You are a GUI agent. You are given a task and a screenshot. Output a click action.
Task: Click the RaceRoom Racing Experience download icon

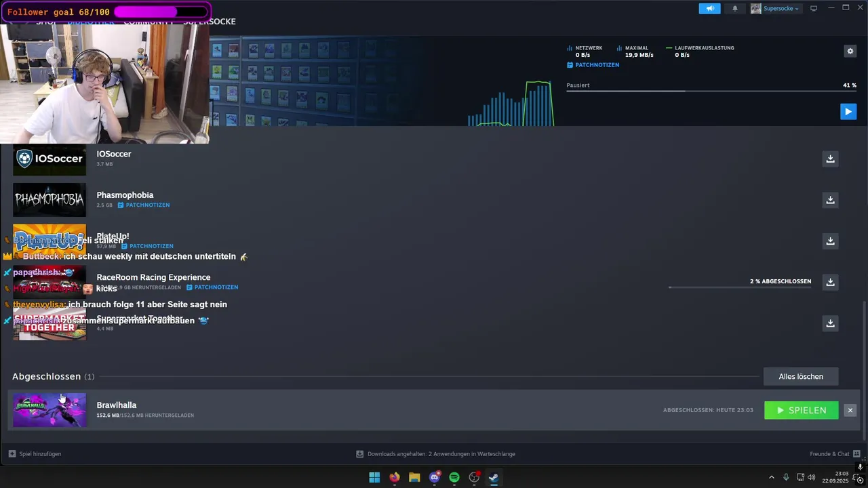830,282
